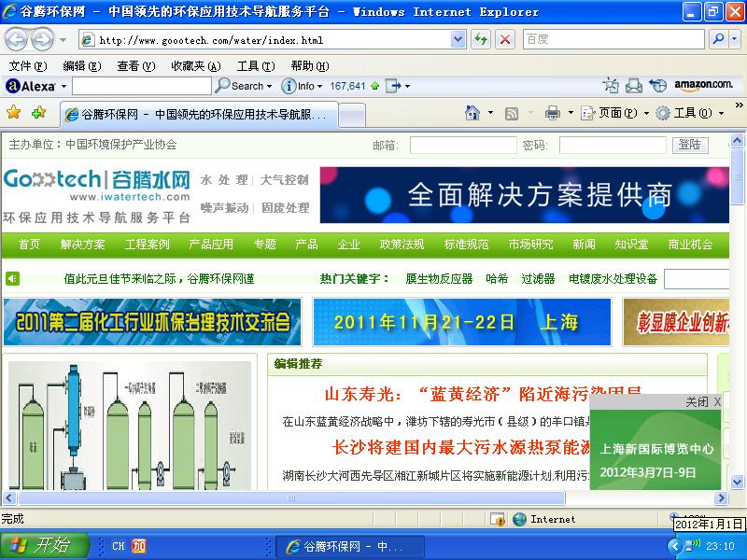Click the Windows 开始 Start button

point(45,545)
